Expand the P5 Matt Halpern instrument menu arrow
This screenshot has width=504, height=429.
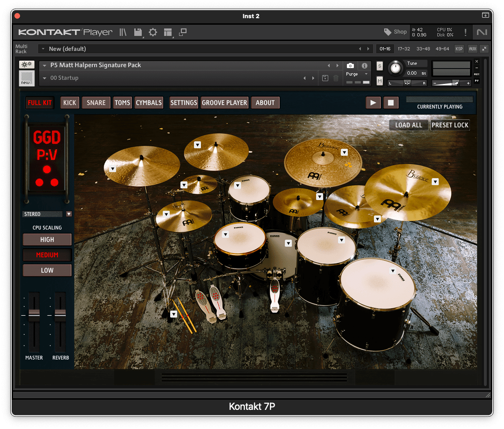tap(44, 65)
